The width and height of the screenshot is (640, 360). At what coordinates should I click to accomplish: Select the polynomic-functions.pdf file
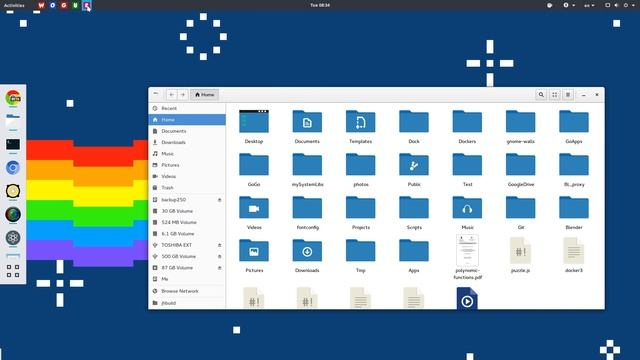[x=467, y=257]
